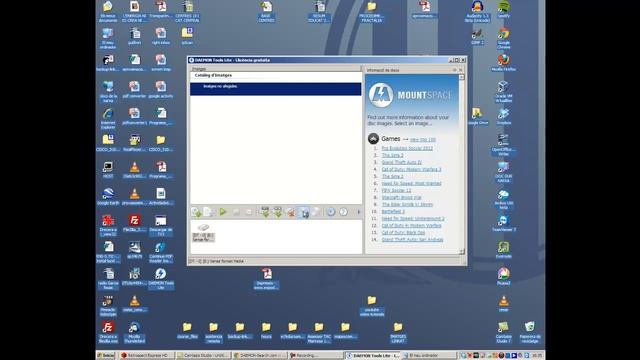Open the Google Earth desktop icon
The width and height of the screenshot is (640, 360).
point(108,196)
